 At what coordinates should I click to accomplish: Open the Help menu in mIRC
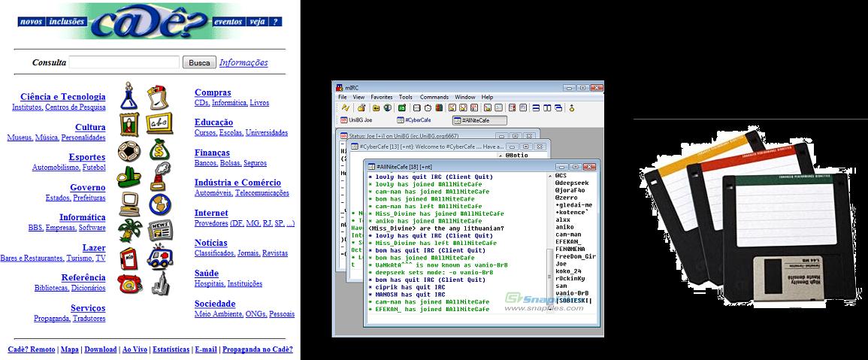point(487,97)
